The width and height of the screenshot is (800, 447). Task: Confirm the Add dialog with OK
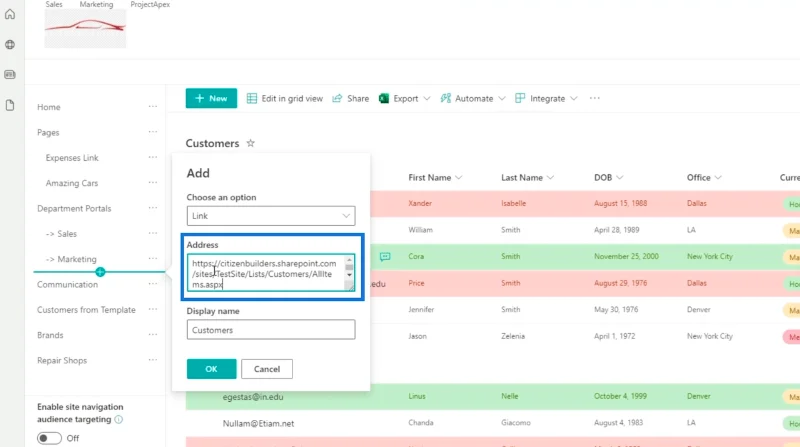click(211, 369)
